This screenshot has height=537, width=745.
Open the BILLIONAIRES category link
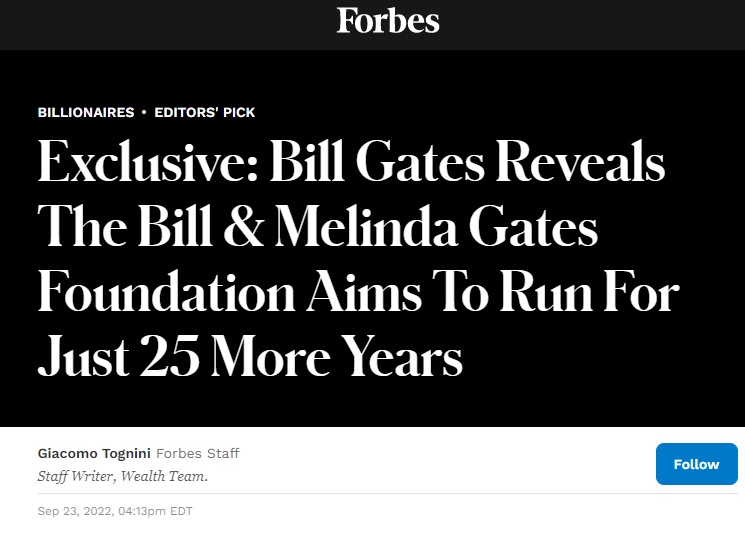[x=86, y=113]
